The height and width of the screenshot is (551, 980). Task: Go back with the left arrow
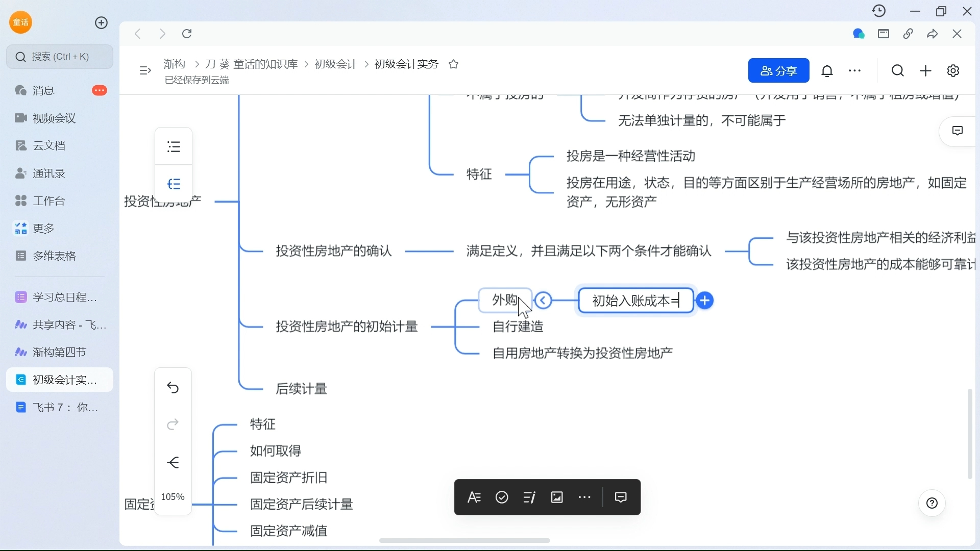tap(138, 34)
